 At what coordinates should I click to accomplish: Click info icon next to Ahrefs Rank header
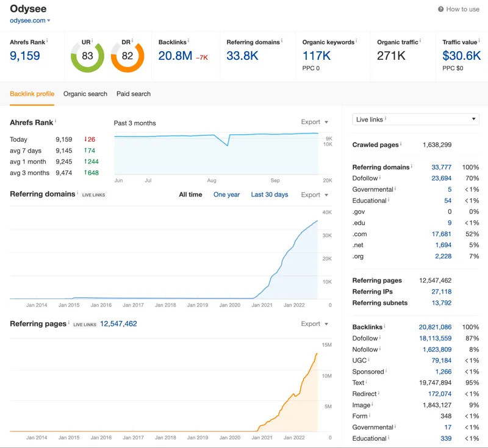pos(47,40)
